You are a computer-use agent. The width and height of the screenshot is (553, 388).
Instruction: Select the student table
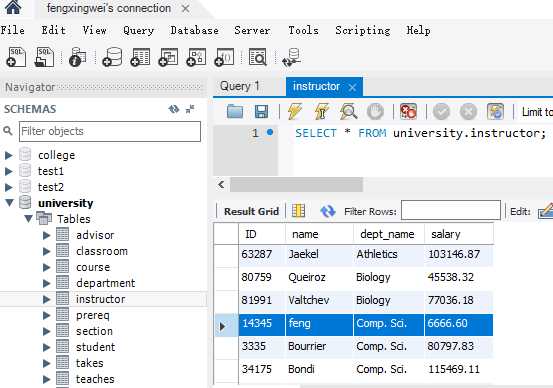96,347
